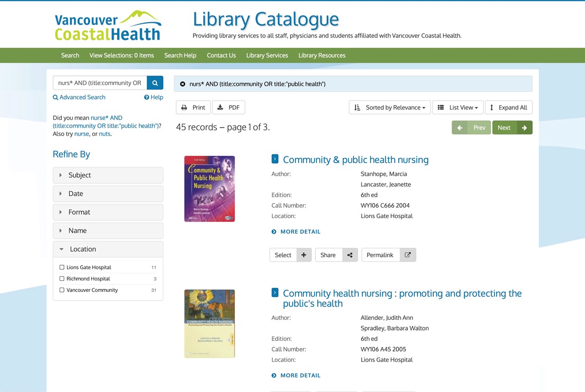Click the plus icon beside Select for first record
This screenshot has height=392, width=585.
click(x=304, y=255)
